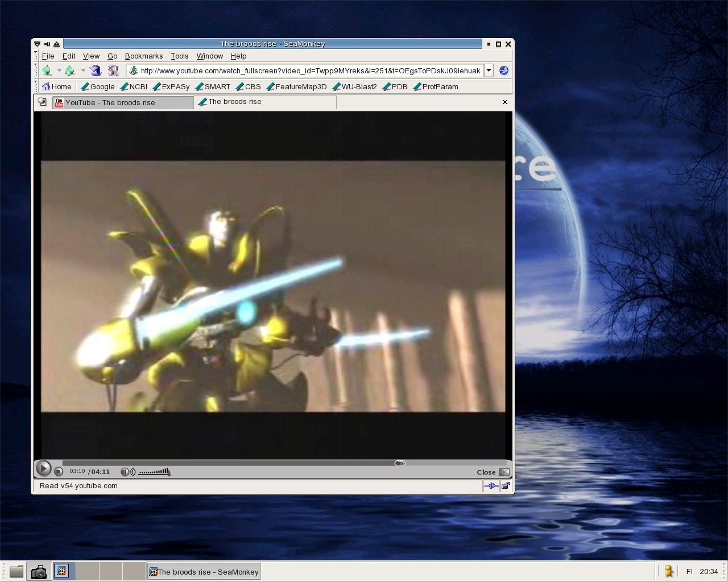Click Close fullscreen video button

pos(493,472)
